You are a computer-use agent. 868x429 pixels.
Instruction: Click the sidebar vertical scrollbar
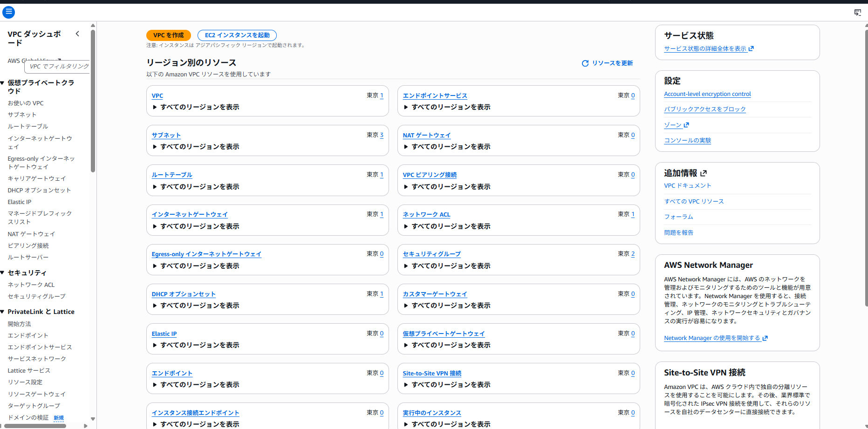point(93,101)
